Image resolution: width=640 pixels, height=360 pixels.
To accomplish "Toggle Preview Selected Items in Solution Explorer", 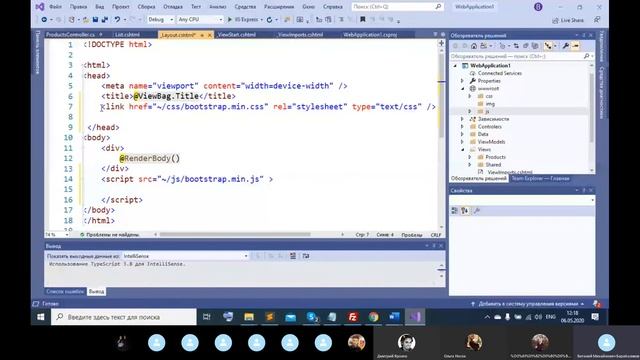I will click(576, 46).
